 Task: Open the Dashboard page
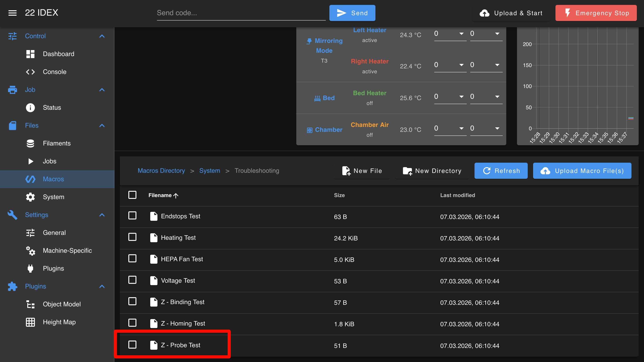click(57, 54)
